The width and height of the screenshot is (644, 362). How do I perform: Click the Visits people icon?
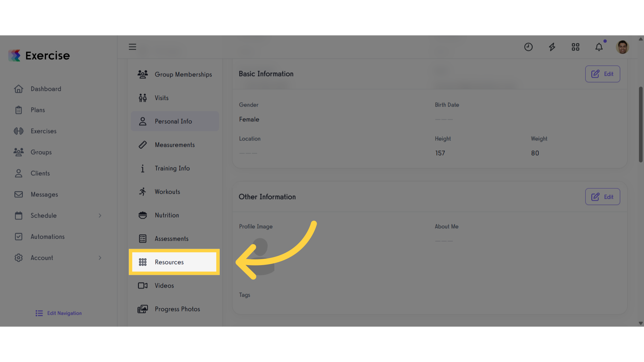tap(143, 98)
